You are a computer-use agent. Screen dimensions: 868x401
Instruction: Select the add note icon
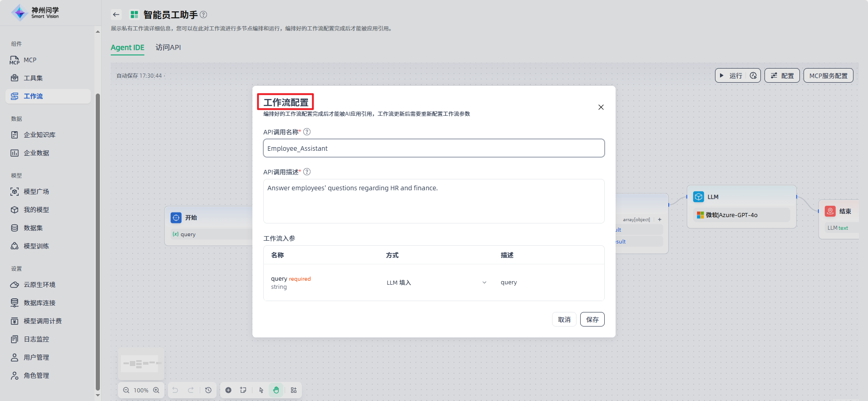click(x=243, y=390)
